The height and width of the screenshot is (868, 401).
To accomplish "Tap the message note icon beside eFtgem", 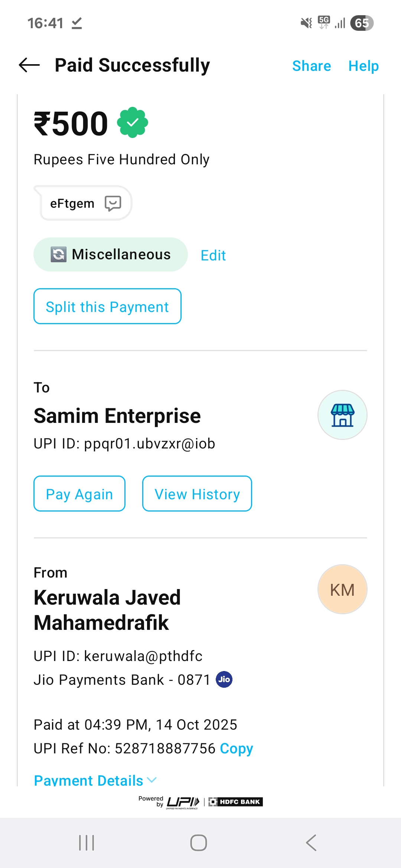I will [113, 203].
